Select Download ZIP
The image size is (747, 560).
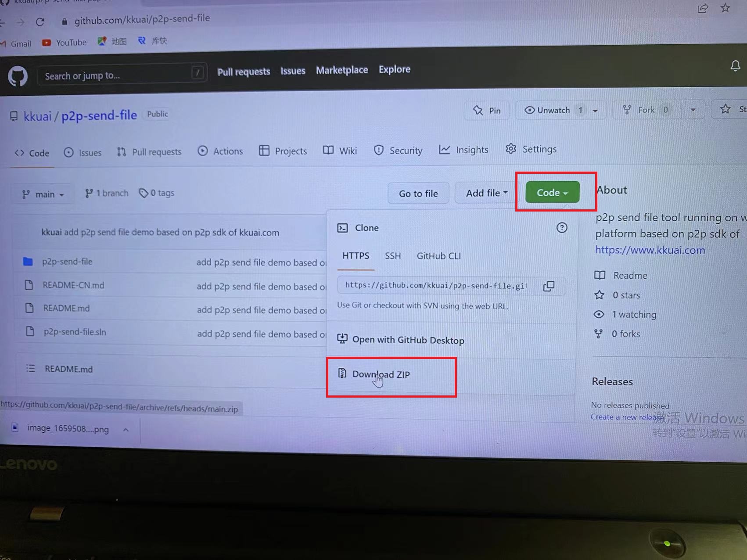coord(381,374)
